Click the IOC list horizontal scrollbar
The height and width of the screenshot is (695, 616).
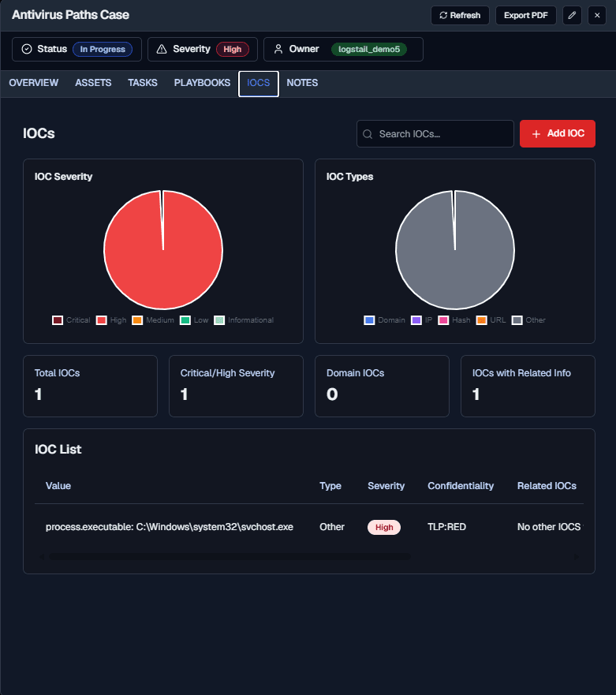[229, 557]
